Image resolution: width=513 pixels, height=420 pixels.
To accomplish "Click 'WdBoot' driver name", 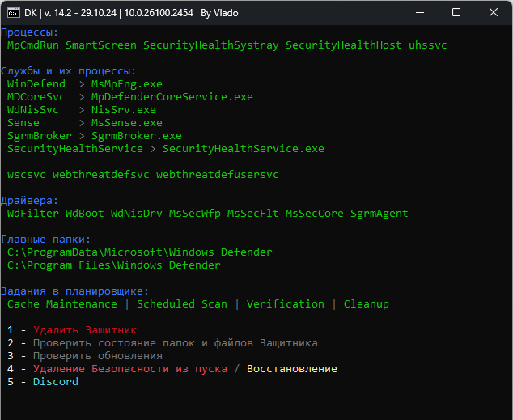I will tap(85, 214).
